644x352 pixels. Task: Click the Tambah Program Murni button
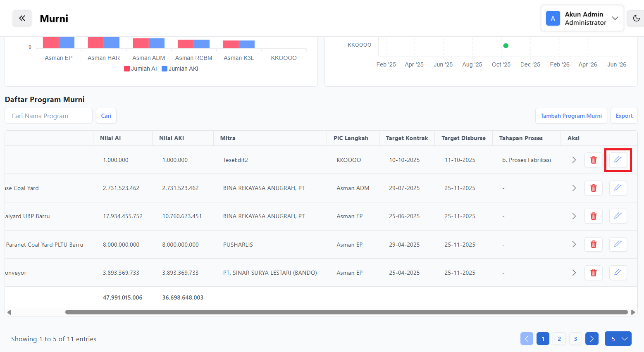tap(571, 116)
